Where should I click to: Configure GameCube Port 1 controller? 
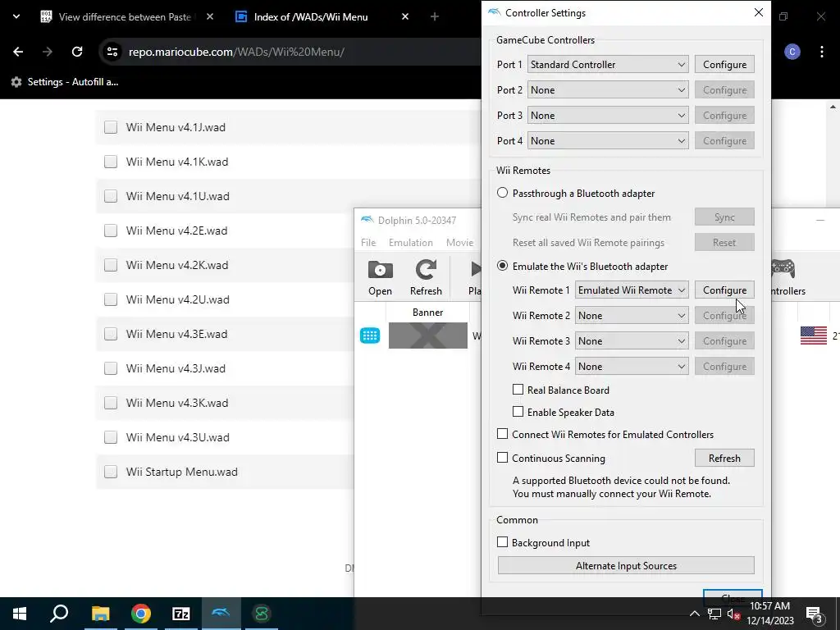724,64
